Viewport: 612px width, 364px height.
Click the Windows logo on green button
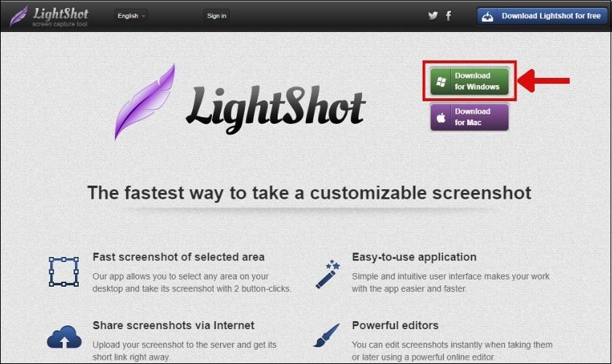click(x=441, y=82)
